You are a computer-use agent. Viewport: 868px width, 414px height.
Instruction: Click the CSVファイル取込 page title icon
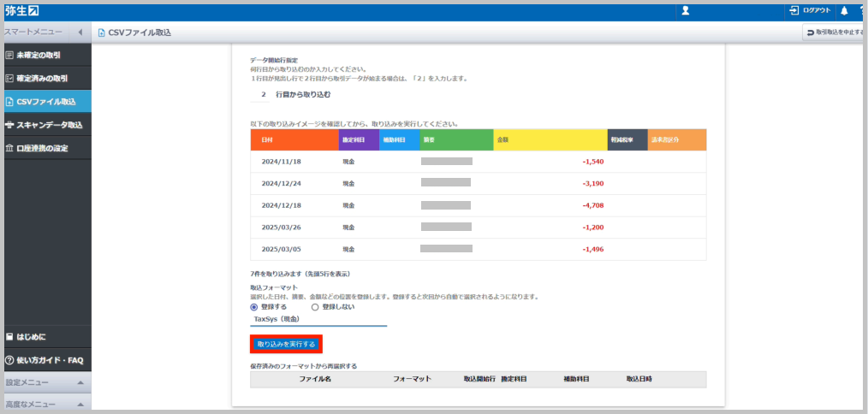pyautogui.click(x=101, y=33)
